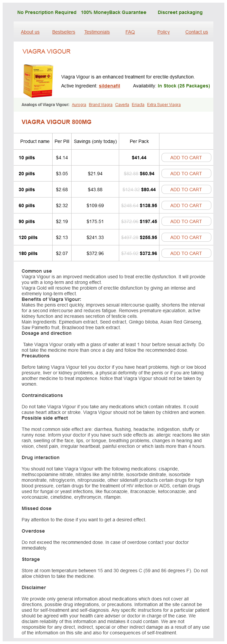Follow the sildenafil active ingredient link
The height and width of the screenshot is (644, 227).
click(109, 86)
